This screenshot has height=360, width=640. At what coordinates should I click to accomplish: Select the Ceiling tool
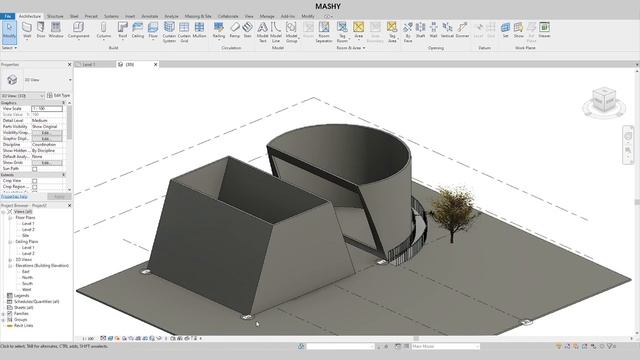pyautogui.click(x=138, y=30)
